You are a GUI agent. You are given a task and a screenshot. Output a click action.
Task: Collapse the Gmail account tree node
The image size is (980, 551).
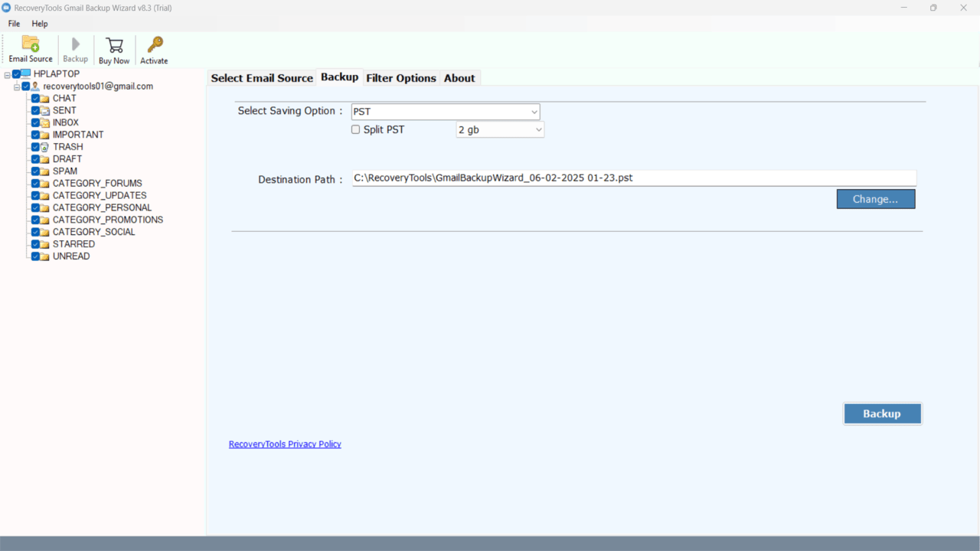click(17, 87)
